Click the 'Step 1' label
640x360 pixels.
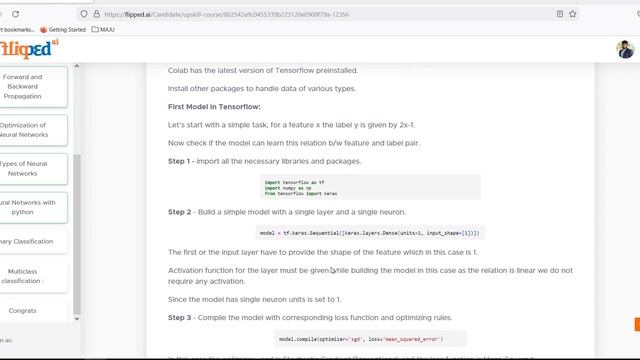tap(179, 161)
